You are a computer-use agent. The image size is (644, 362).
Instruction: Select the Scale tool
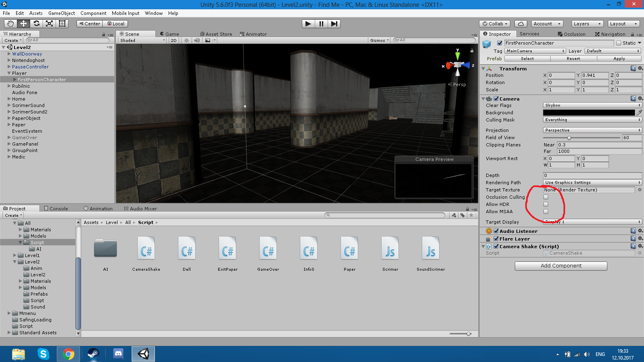click(49, 24)
